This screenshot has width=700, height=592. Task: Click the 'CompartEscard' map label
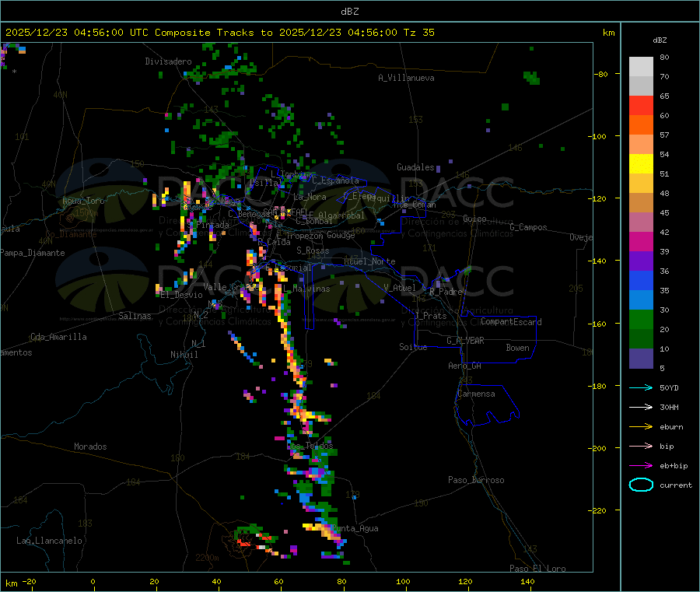(x=511, y=322)
